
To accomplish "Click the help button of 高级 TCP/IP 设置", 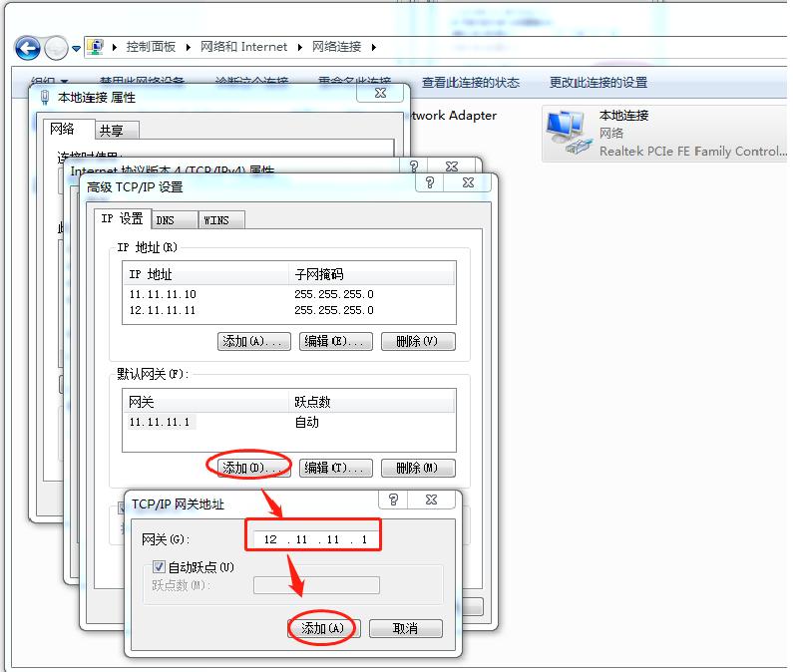I will (x=429, y=182).
